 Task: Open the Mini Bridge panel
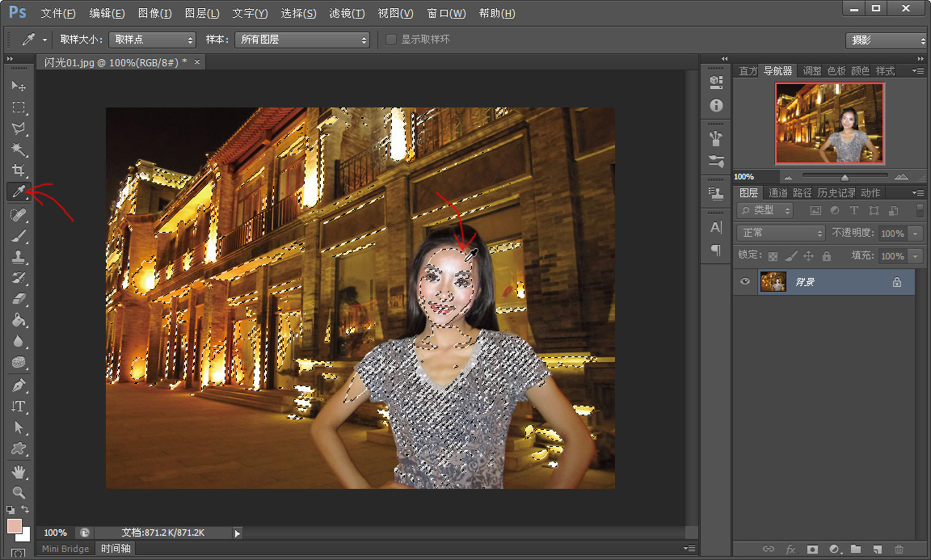point(65,549)
